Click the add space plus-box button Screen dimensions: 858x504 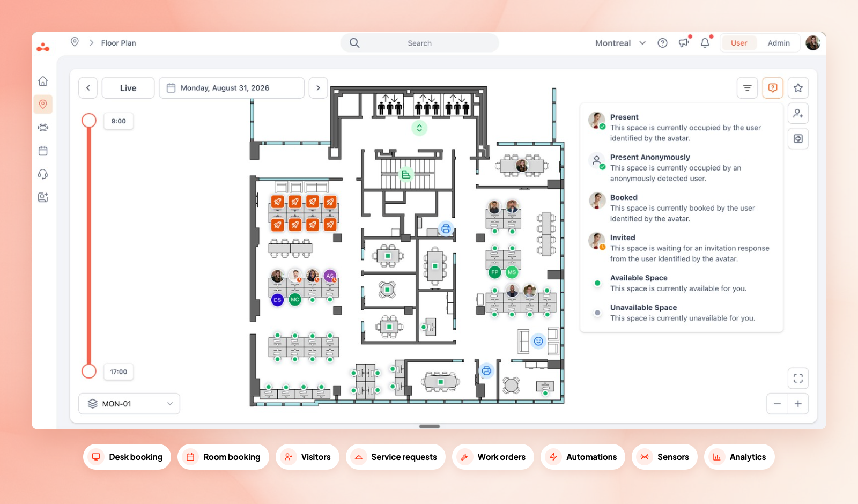tap(798, 139)
